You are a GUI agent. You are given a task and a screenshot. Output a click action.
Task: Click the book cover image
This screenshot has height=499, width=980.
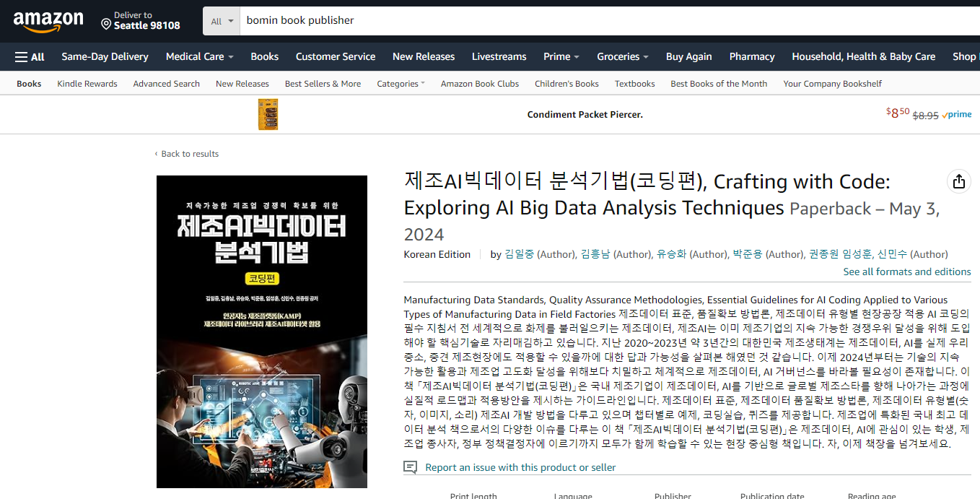pyautogui.click(x=262, y=331)
